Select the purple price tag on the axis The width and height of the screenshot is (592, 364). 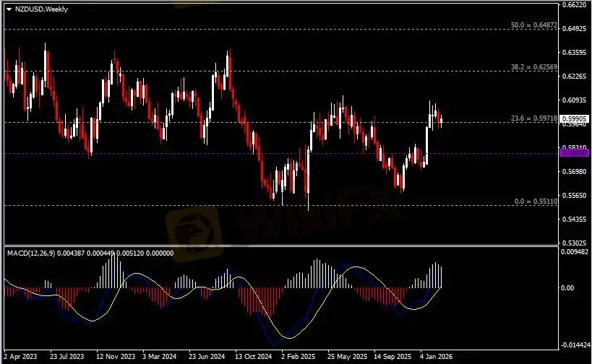coord(577,153)
